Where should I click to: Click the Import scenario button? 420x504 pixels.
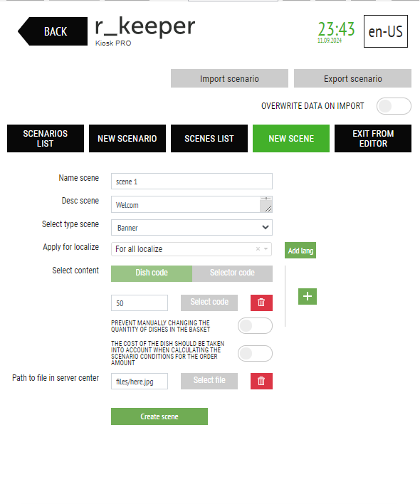(x=229, y=78)
